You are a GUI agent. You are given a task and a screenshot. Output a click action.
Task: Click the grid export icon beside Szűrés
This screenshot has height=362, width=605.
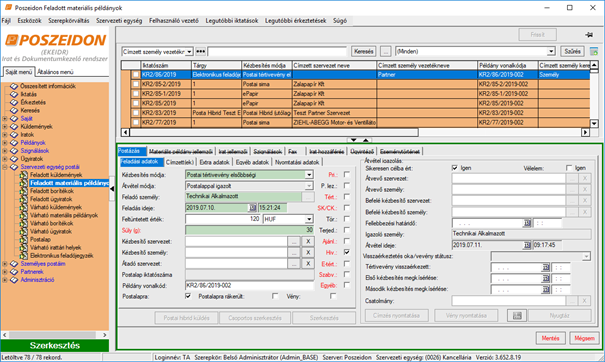[x=594, y=51]
